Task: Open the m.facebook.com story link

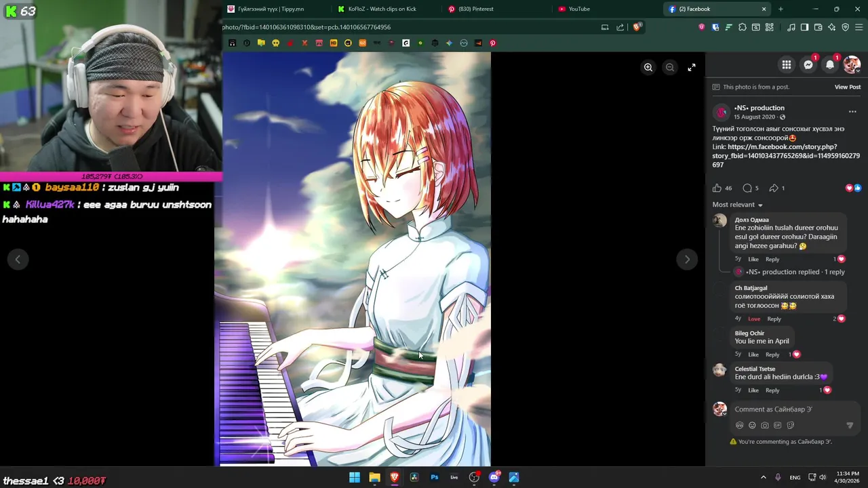Action: 786,156
